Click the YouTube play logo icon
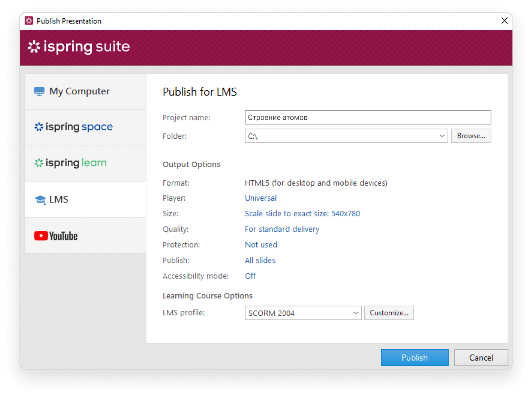 (x=41, y=236)
